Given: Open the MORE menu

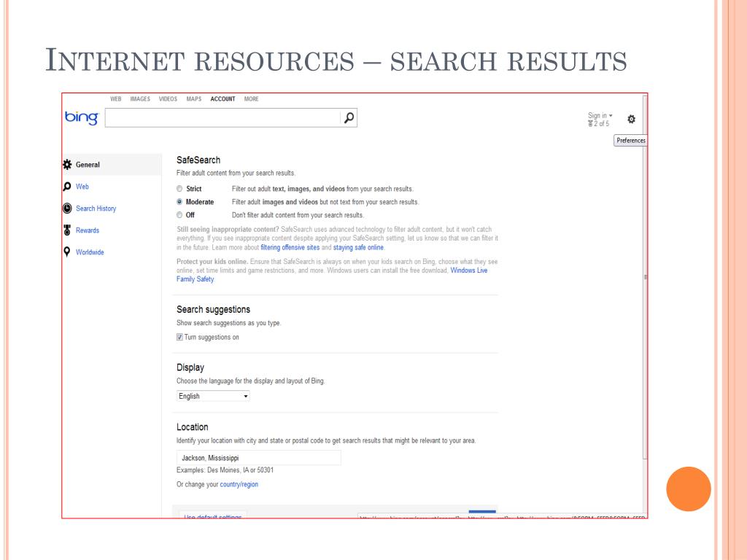Looking at the screenshot, I should pos(252,99).
